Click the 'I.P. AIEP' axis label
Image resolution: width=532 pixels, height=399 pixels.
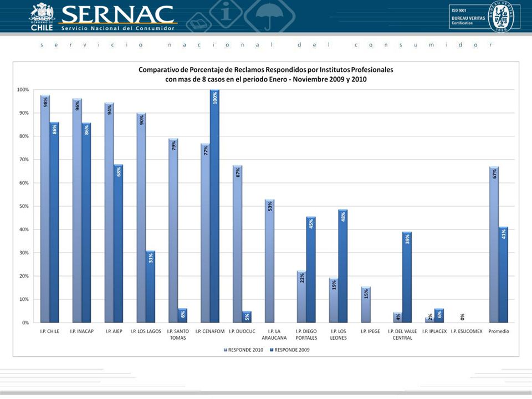pyautogui.click(x=114, y=331)
